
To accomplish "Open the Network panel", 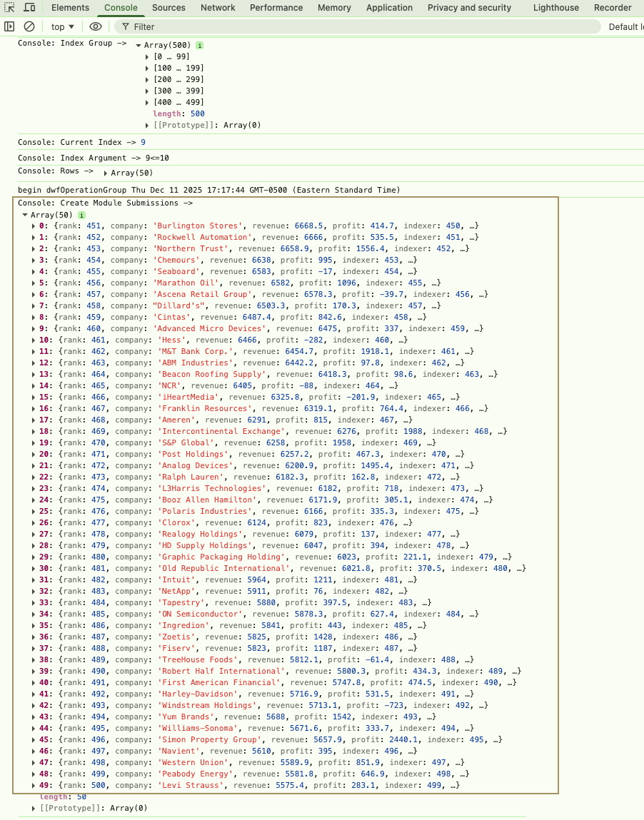I will [x=218, y=7].
